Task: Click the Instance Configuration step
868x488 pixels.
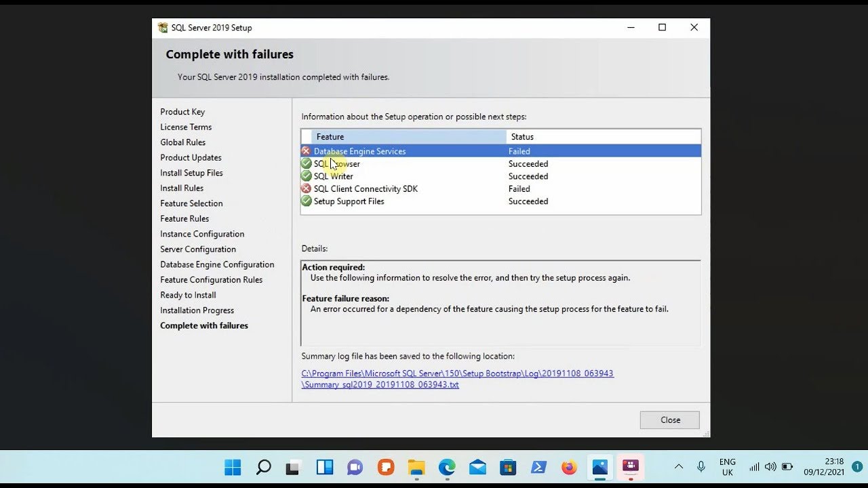Action: point(202,234)
